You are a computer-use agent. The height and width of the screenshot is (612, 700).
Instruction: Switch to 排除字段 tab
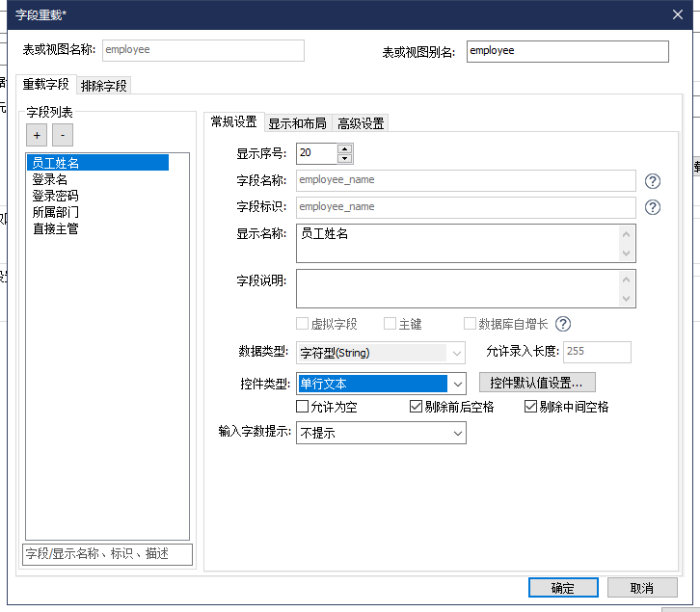pos(104,85)
